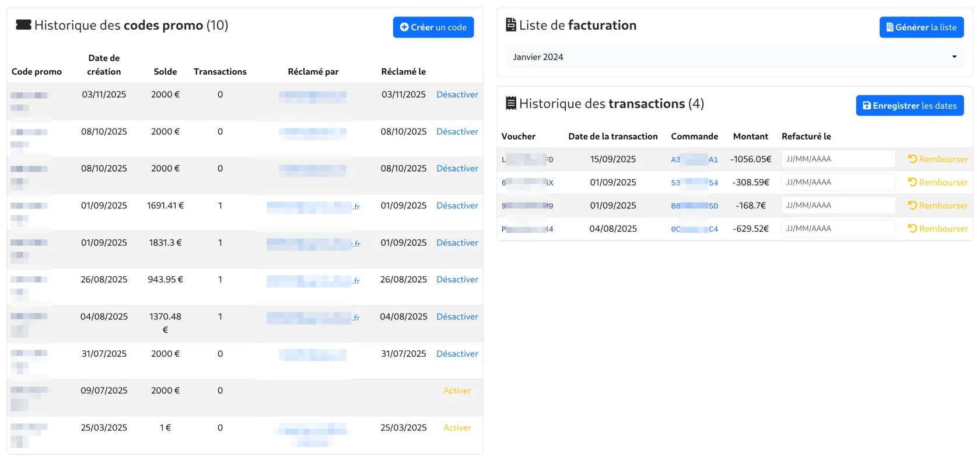Click the refund arrow icon for -629.52€ transaction
980x463 pixels.
[x=912, y=229]
